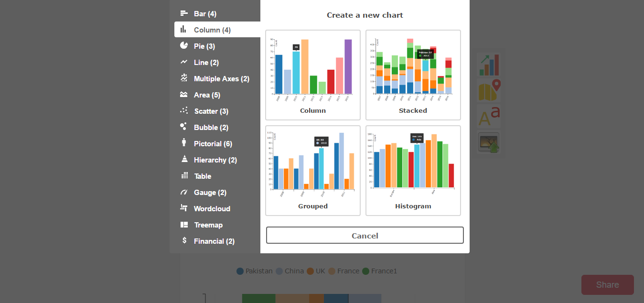644x303 pixels.
Task: Click the Pie chart category icon
Action: pos(184,46)
